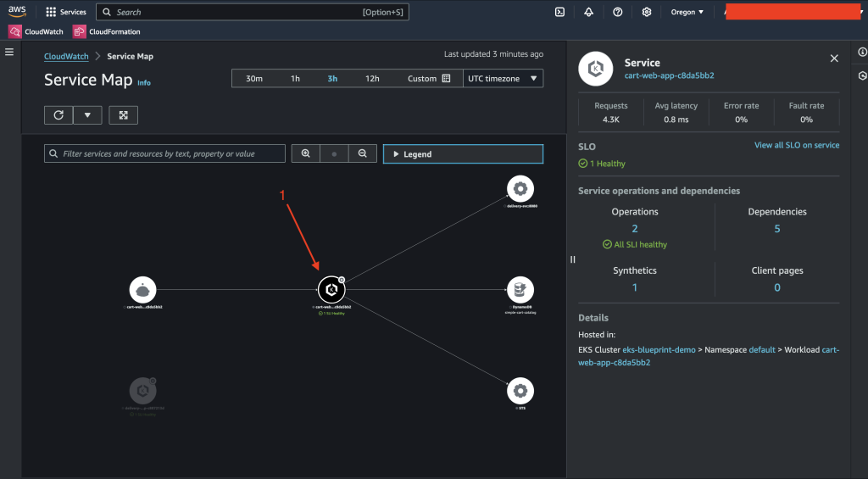Image resolution: width=868 pixels, height=479 pixels.
Task: Open the default namespace link
Action: point(762,349)
